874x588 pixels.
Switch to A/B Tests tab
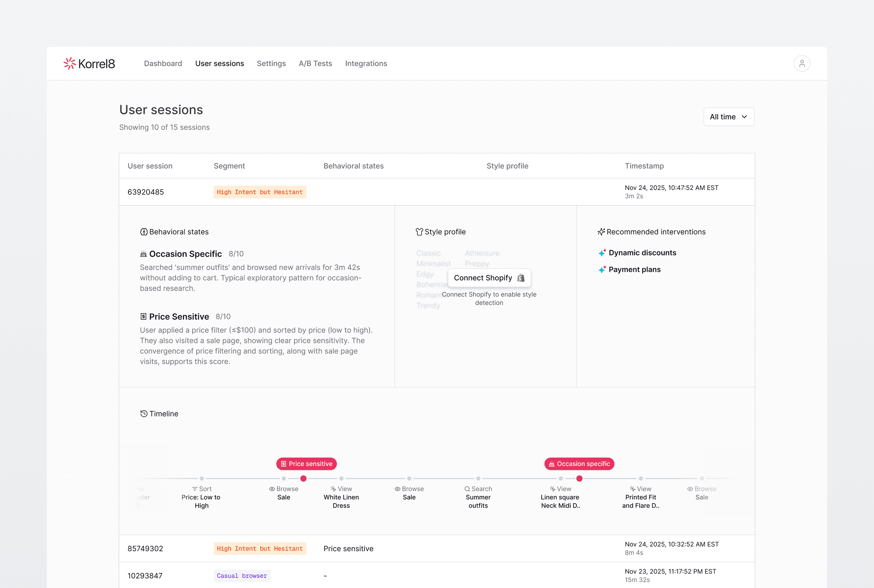point(315,63)
